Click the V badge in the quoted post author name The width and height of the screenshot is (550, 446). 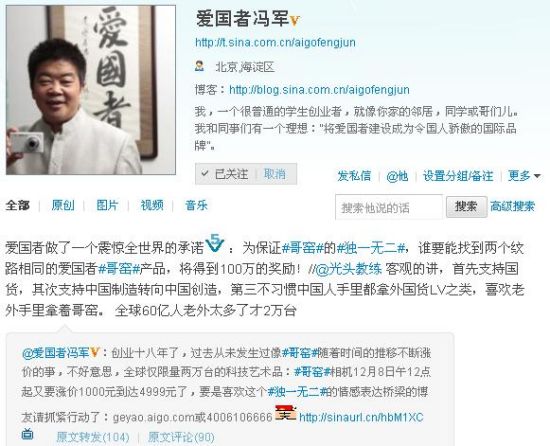click(95, 352)
